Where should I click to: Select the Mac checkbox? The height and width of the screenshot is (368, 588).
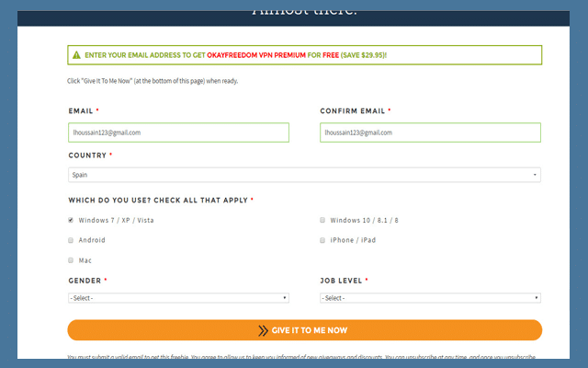point(71,260)
